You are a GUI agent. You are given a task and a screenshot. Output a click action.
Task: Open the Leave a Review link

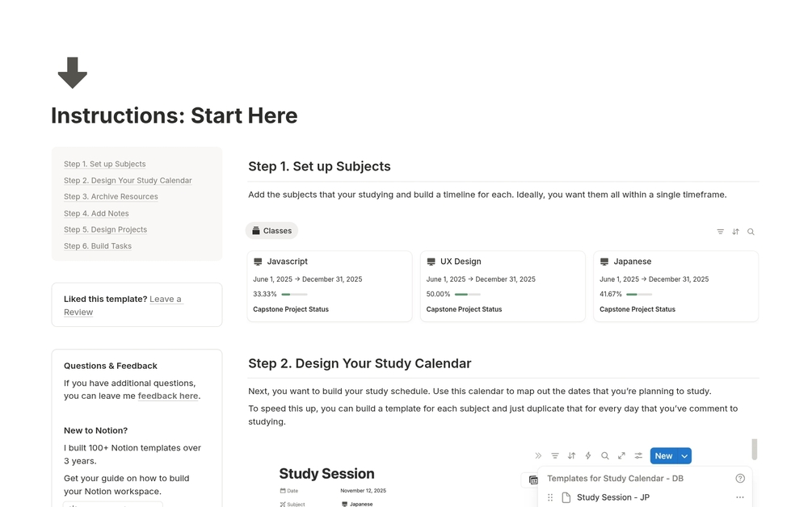tap(166, 299)
